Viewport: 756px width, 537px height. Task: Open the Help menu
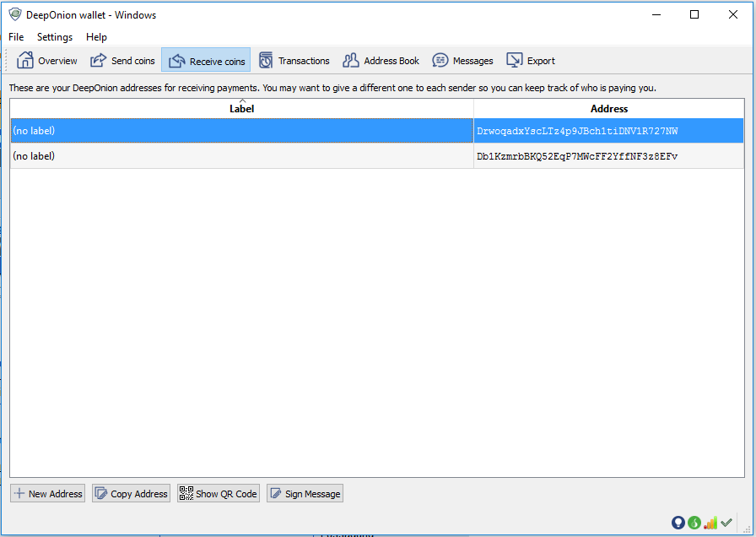coord(96,37)
